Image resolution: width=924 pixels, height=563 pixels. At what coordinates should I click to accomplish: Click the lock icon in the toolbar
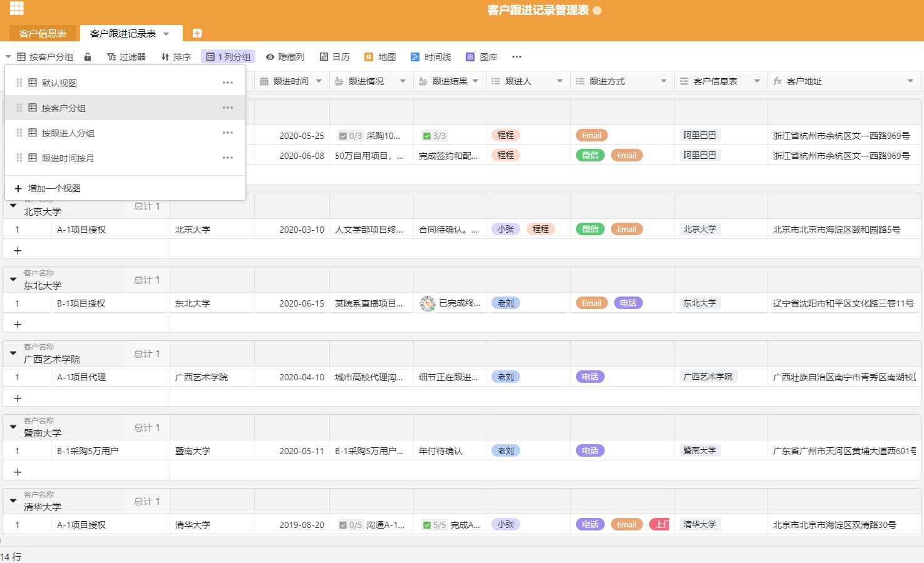[88, 57]
